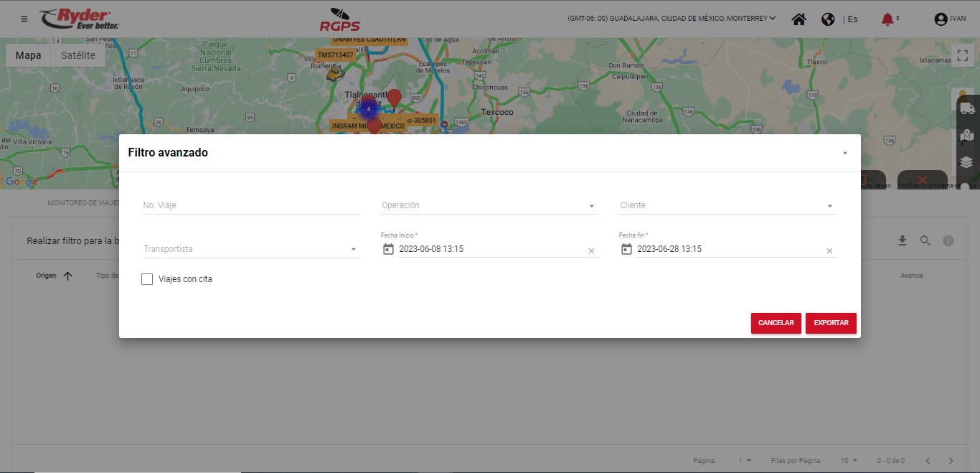Enable the Viajes con cita checkbox
Viewport: 980px width, 473px height.
click(x=147, y=279)
